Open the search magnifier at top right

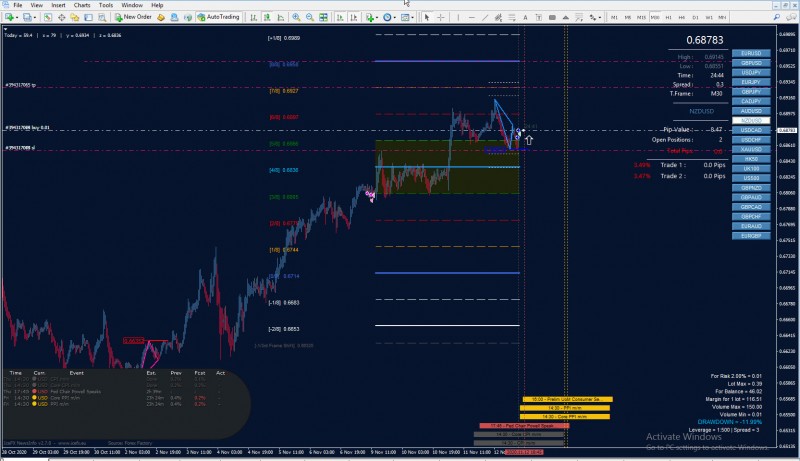[777, 17]
